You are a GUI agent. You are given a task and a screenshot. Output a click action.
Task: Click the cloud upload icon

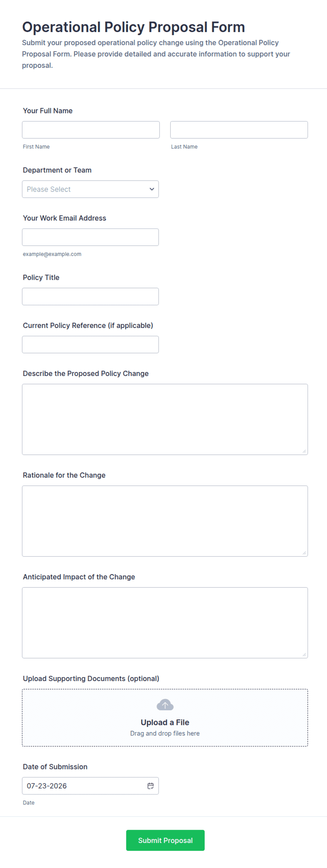tap(165, 705)
